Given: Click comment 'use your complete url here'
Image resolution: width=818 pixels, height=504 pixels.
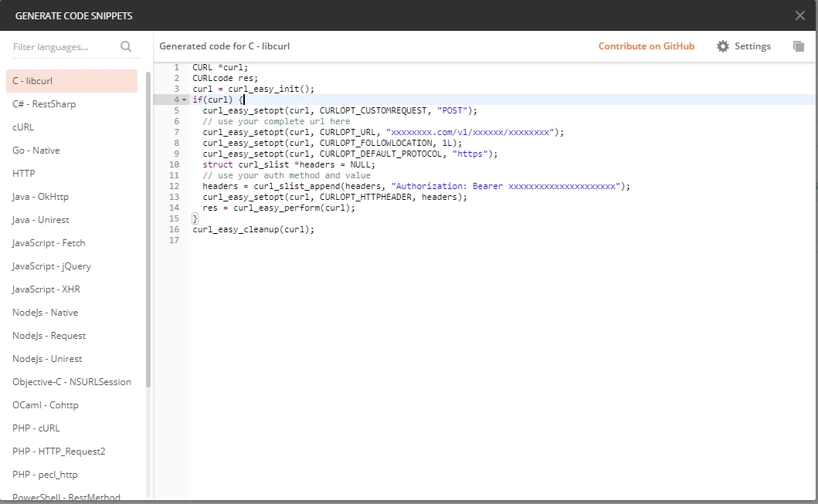Looking at the screenshot, I should click(x=277, y=121).
